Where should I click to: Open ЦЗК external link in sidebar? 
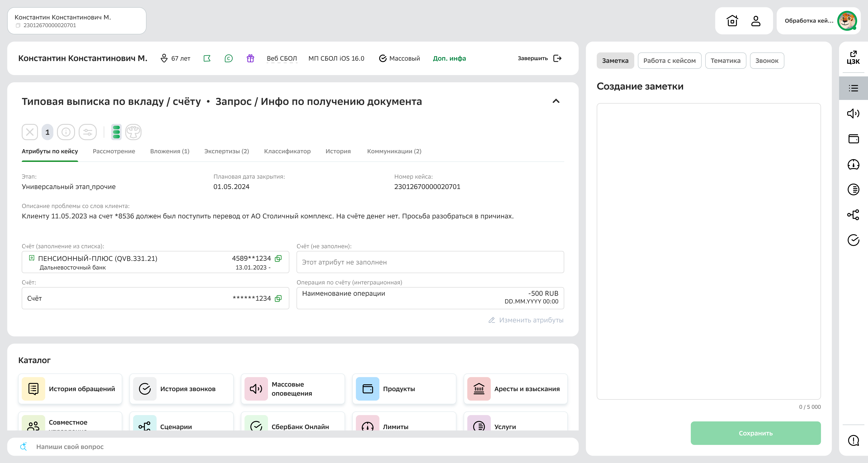tap(854, 58)
